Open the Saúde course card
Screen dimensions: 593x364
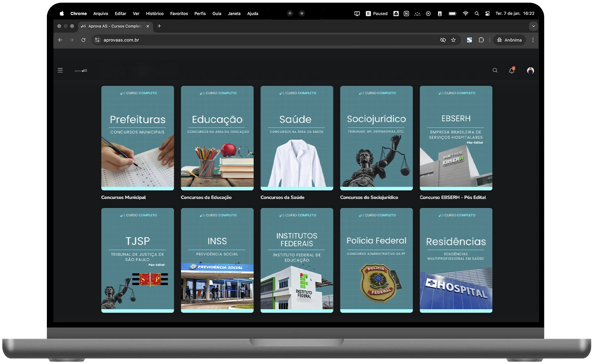pyautogui.click(x=297, y=138)
